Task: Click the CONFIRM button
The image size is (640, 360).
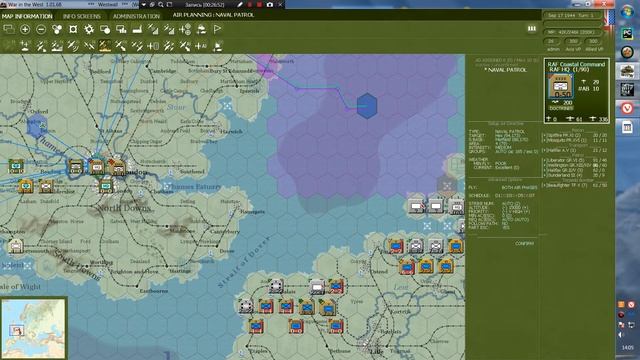Action: click(524, 243)
